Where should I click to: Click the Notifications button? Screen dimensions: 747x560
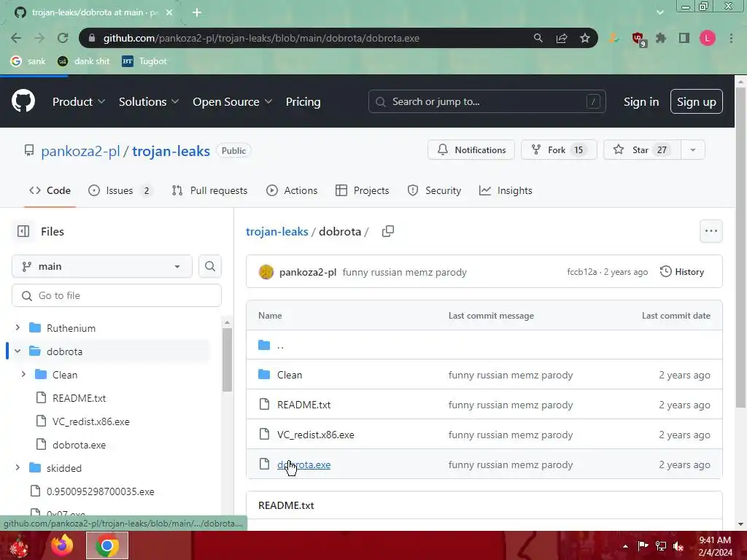(x=471, y=150)
